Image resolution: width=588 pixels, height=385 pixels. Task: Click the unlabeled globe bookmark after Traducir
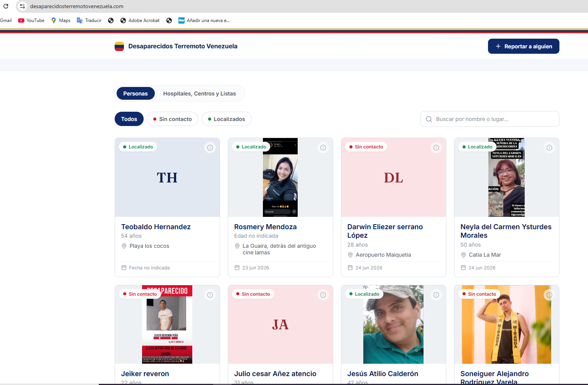pyautogui.click(x=111, y=20)
